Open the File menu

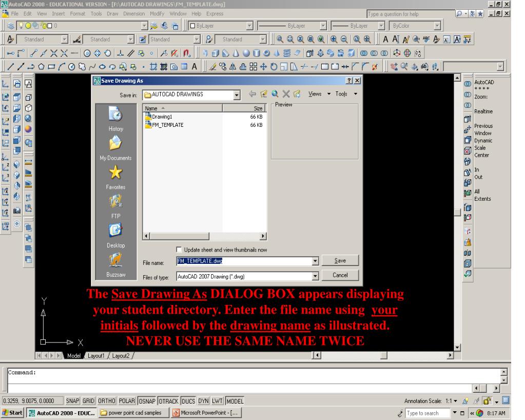coord(15,14)
